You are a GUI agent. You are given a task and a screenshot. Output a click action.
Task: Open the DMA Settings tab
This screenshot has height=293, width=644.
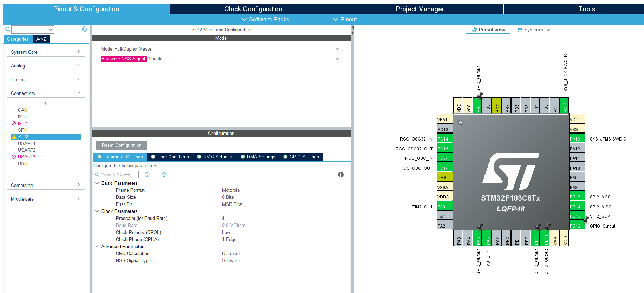pyautogui.click(x=258, y=157)
